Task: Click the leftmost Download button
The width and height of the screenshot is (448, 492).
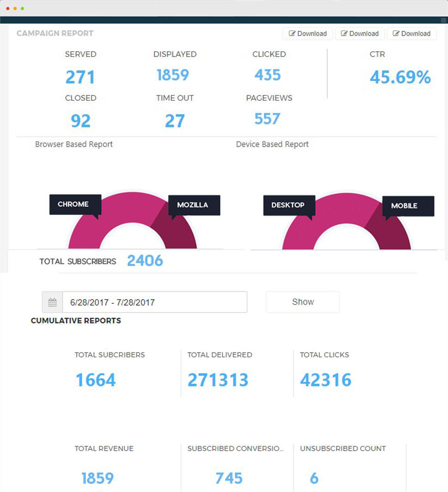Action: point(308,34)
